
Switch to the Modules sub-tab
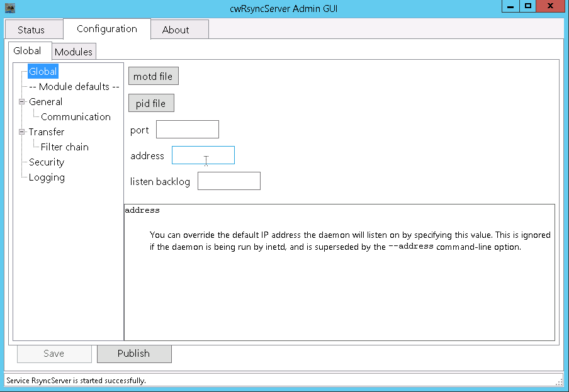(x=74, y=51)
